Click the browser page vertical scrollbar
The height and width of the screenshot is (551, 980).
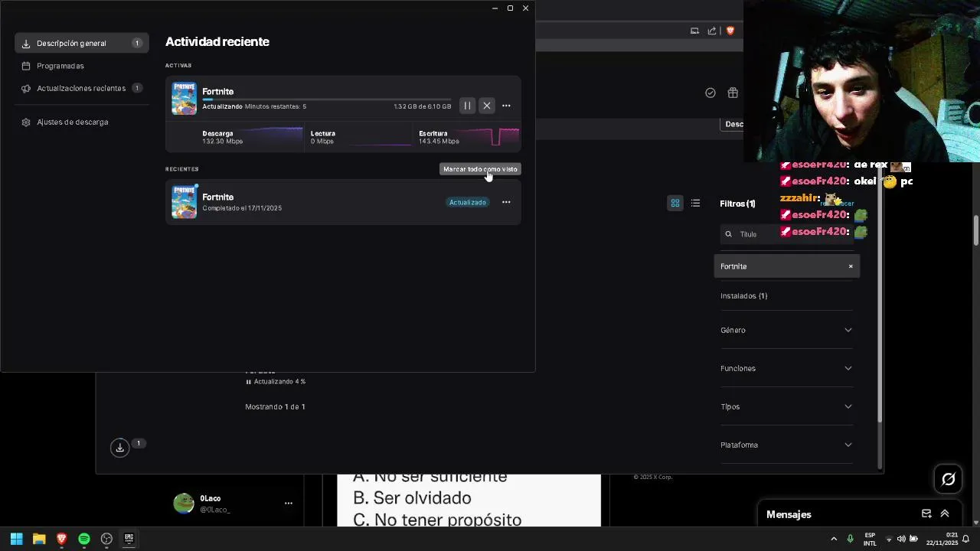(x=976, y=230)
